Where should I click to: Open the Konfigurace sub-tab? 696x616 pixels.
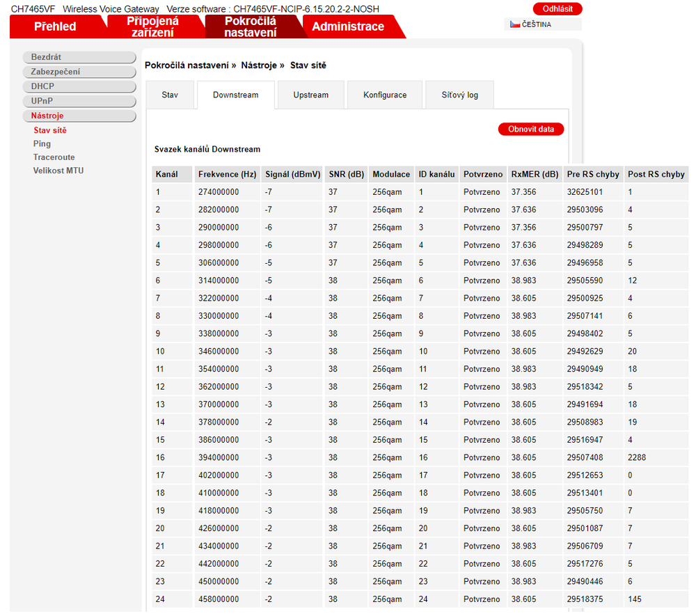385,95
